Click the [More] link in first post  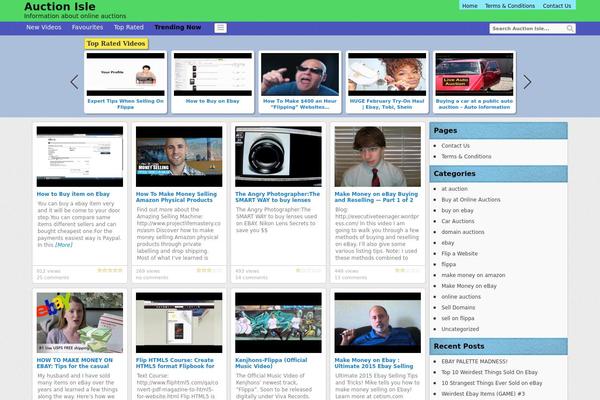click(x=64, y=245)
